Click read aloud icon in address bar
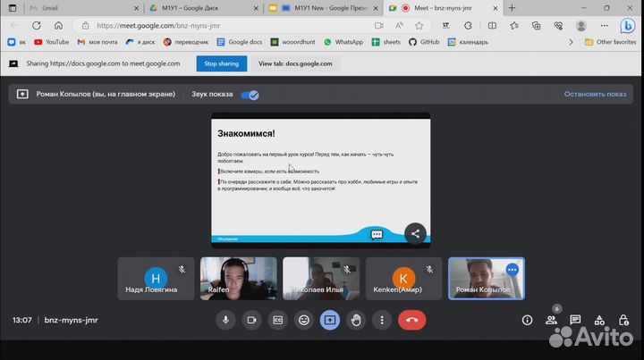Image resolution: width=644 pixels, height=360 pixels. tap(399, 25)
